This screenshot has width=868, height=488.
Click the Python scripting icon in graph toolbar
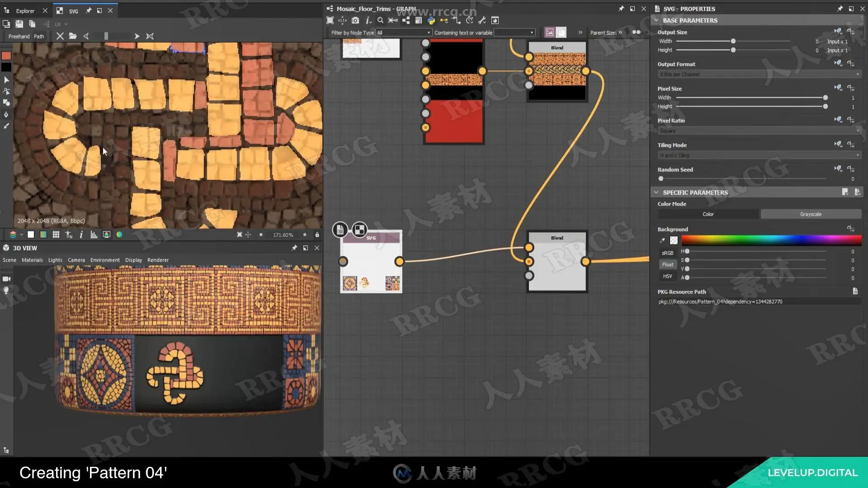[x=431, y=20]
